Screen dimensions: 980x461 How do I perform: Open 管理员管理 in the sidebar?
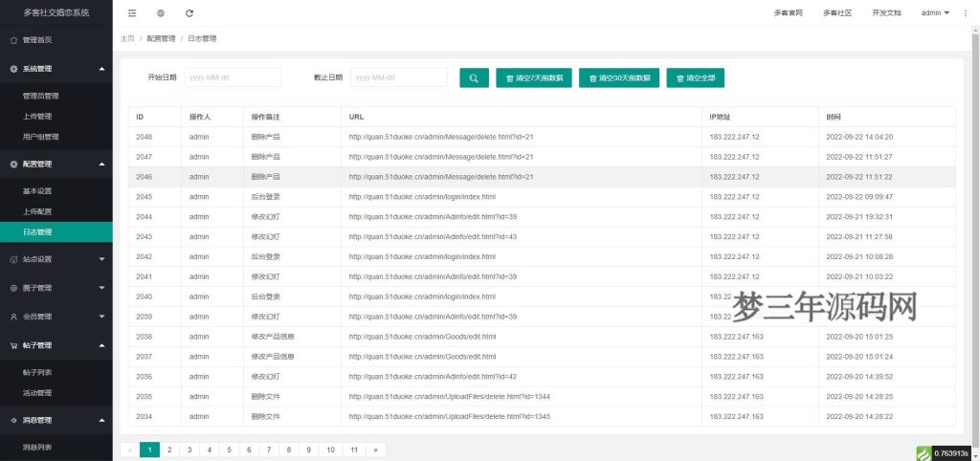click(41, 96)
